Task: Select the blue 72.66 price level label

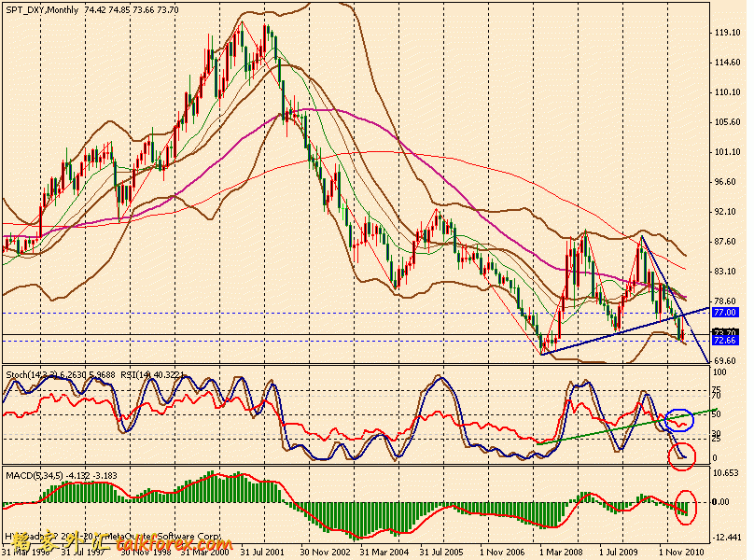Action: [x=725, y=342]
